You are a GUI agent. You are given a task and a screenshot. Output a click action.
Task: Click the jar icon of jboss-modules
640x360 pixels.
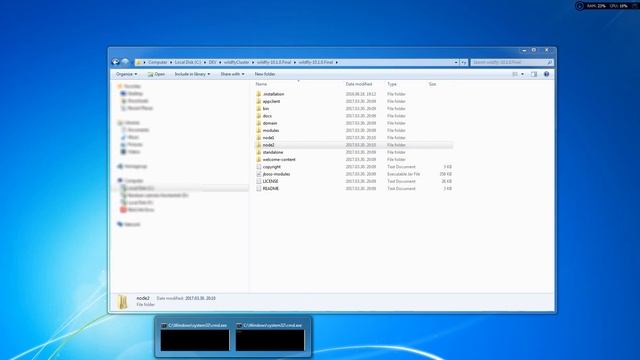click(258, 174)
